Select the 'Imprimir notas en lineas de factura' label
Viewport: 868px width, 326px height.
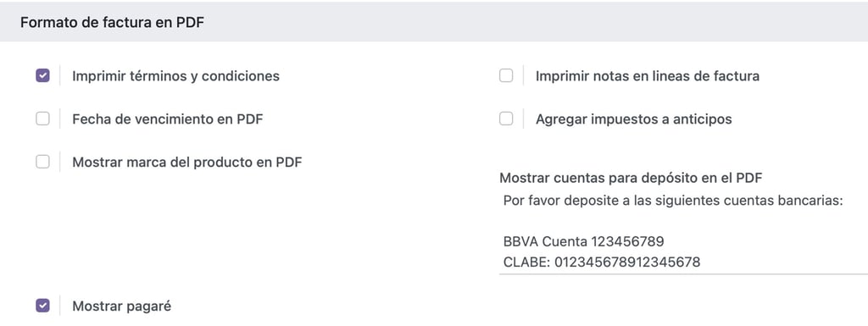[x=647, y=76]
